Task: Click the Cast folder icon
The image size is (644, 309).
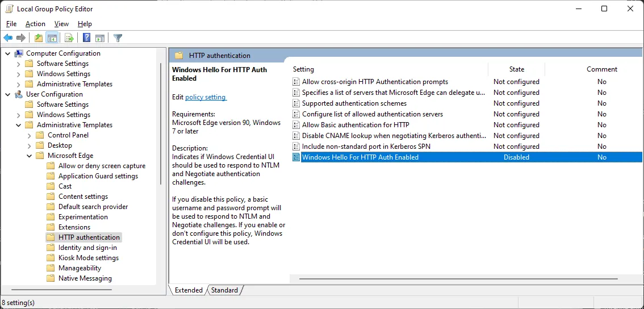Action: pyautogui.click(x=51, y=186)
